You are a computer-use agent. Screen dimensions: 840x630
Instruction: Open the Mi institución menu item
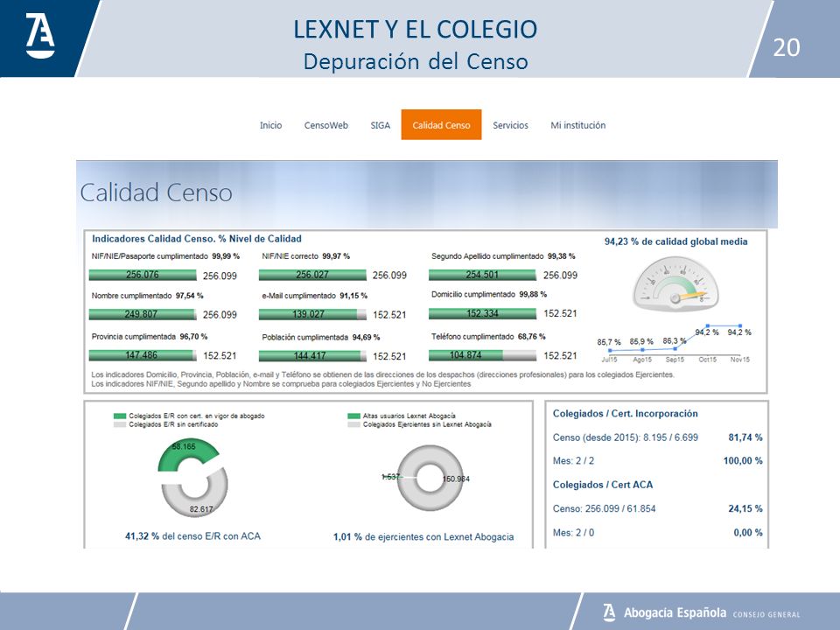578,125
